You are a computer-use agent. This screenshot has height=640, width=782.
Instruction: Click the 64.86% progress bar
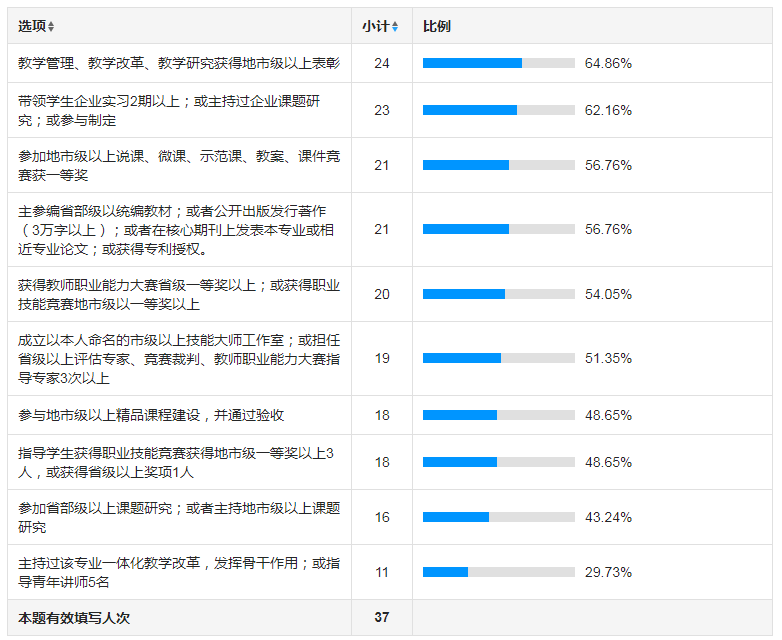click(498, 63)
